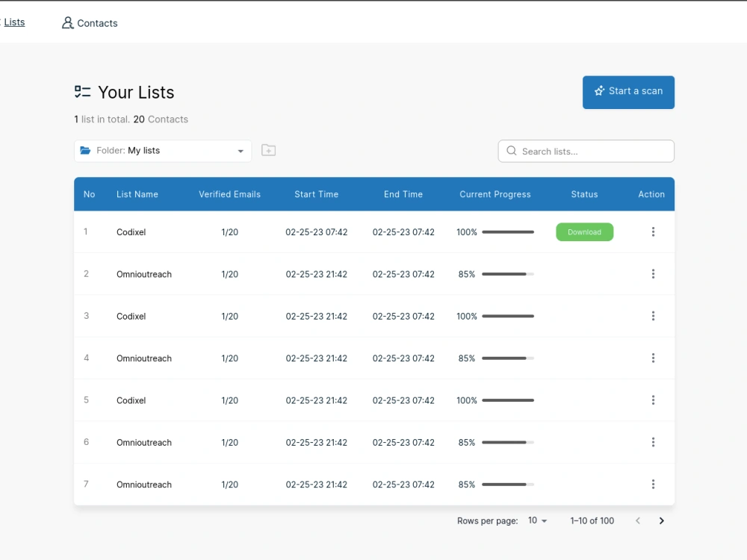
Task: Click the Verified Emails column header
Action: tap(229, 194)
